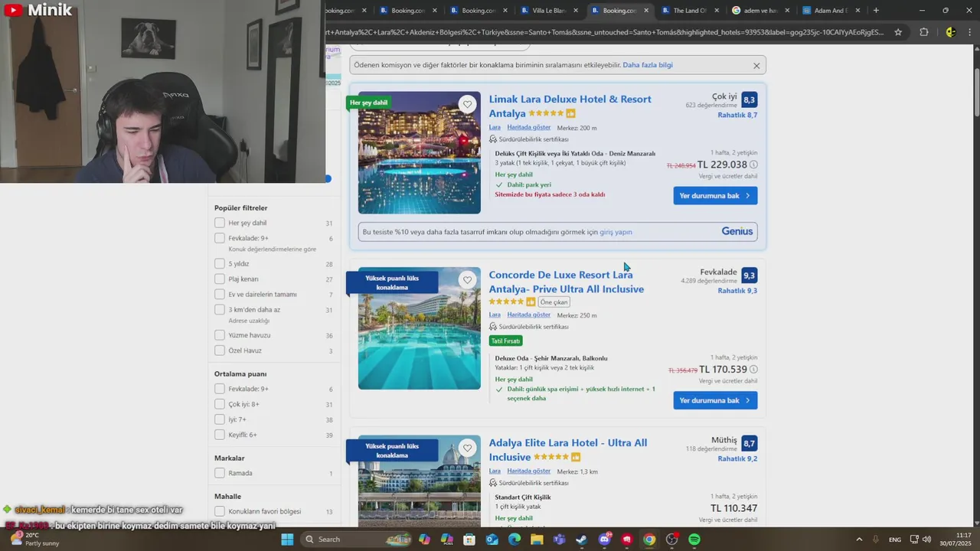The image size is (980, 551).
Task: Open the Windows Start menu
Action: pos(287,540)
